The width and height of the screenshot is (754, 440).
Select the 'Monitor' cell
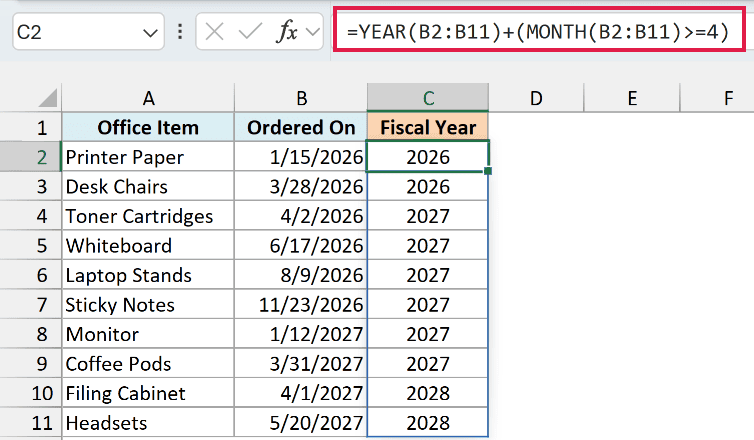pos(148,334)
